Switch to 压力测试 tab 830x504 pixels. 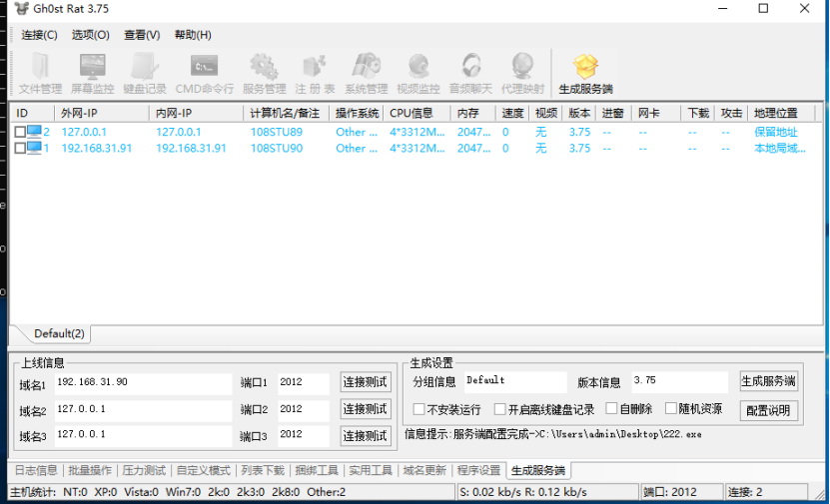144,470
